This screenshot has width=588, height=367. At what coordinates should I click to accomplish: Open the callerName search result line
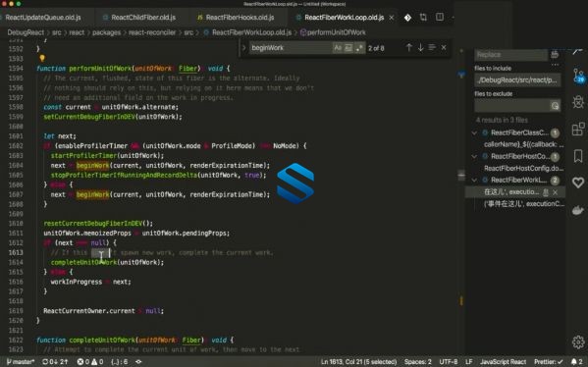(523, 144)
